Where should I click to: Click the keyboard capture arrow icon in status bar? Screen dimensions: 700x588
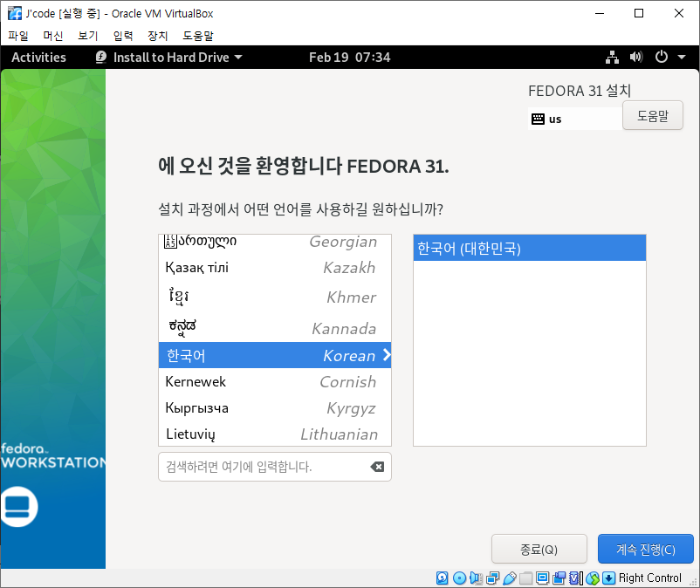coord(609,578)
